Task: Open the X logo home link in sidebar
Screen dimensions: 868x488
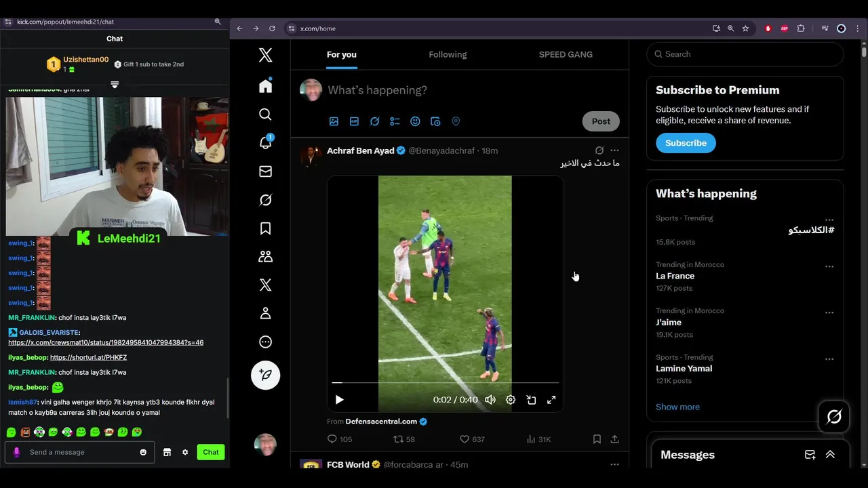Action: coord(265,55)
